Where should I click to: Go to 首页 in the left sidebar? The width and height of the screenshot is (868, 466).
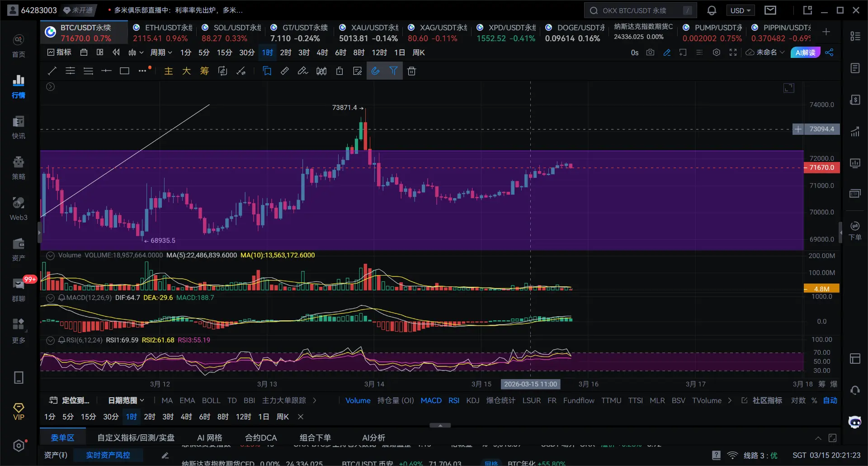[19, 46]
